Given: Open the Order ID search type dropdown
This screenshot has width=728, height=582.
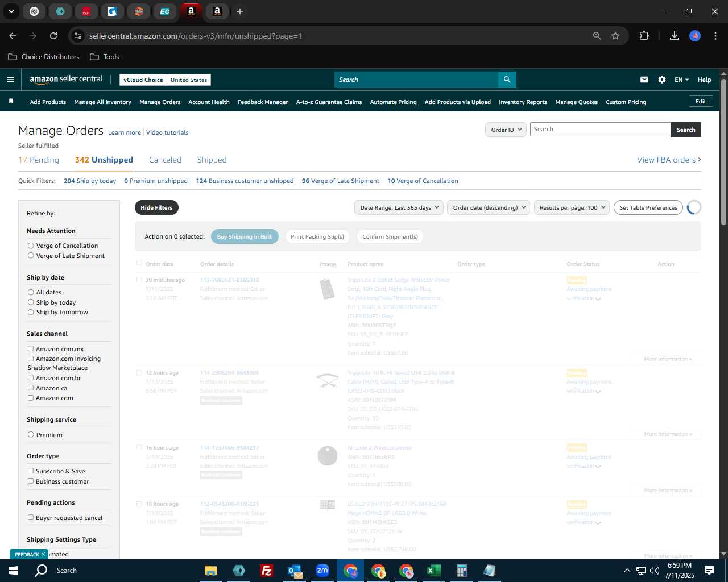Looking at the screenshot, I should pos(506,130).
